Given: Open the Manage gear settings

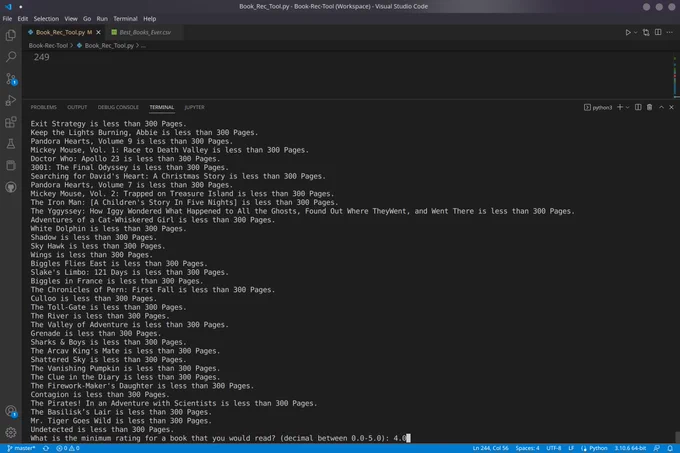Looking at the screenshot, I should click(x=11, y=433).
